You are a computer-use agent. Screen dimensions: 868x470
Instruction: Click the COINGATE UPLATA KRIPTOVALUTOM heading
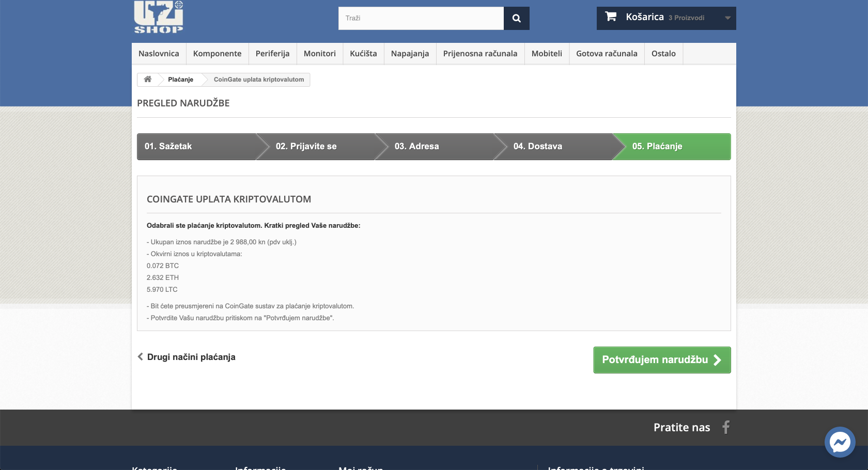229,199
